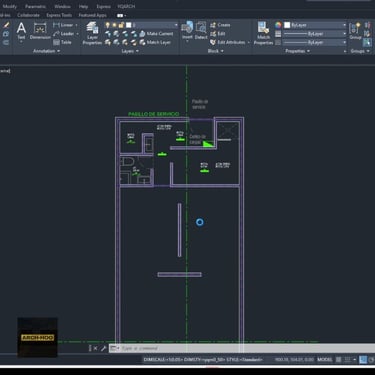Open the layer name dropdown list
The width and height of the screenshot is (375, 375).
(x=176, y=25)
